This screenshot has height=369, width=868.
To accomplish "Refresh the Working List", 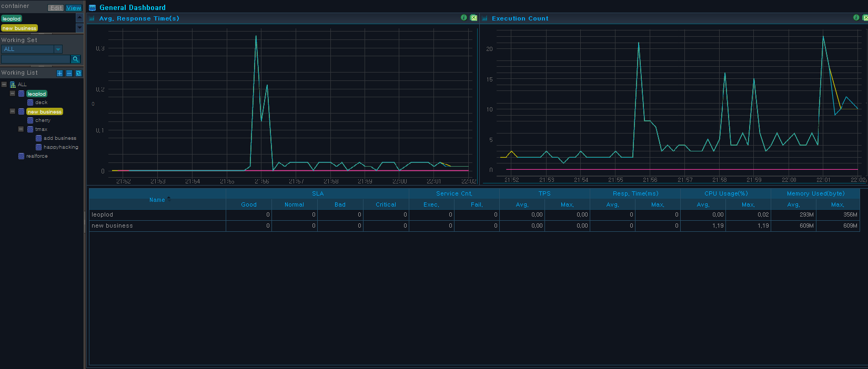I will 78,73.
